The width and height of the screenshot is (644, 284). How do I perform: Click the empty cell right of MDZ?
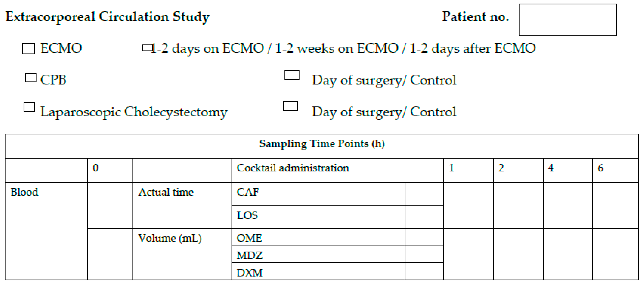pyautogui.click(x=424, y=254)
